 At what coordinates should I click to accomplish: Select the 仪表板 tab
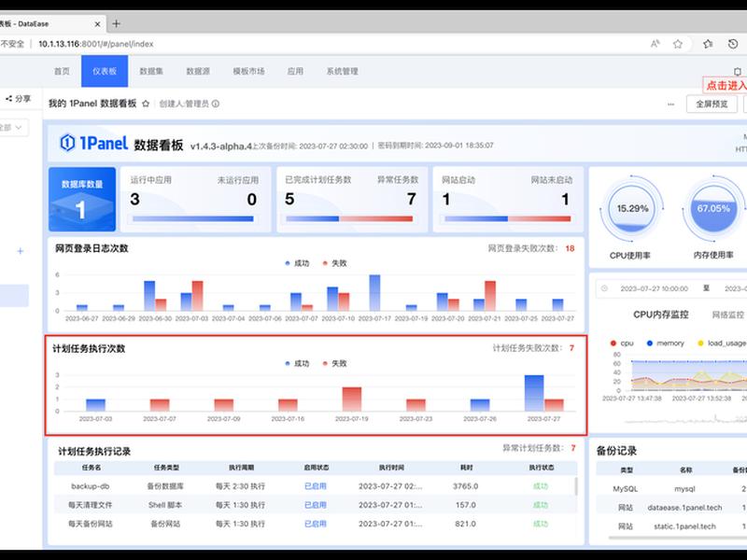click(105, 71)
